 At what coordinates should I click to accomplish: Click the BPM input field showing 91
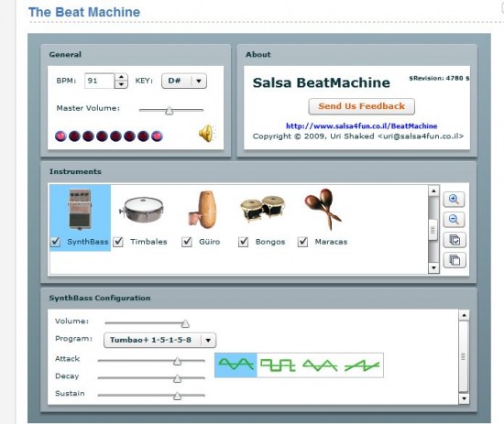(99, 81)
